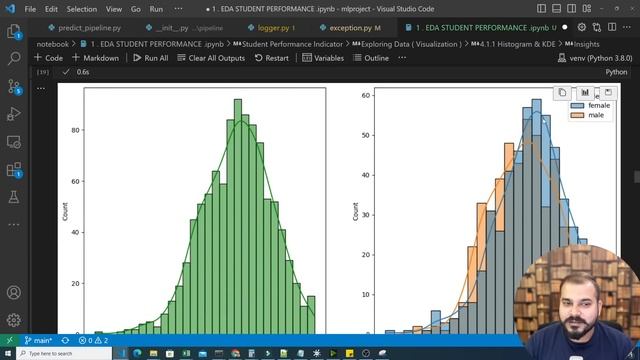Switch git branch main*
This screenshot has height=360, width=640.
point(38,340)
